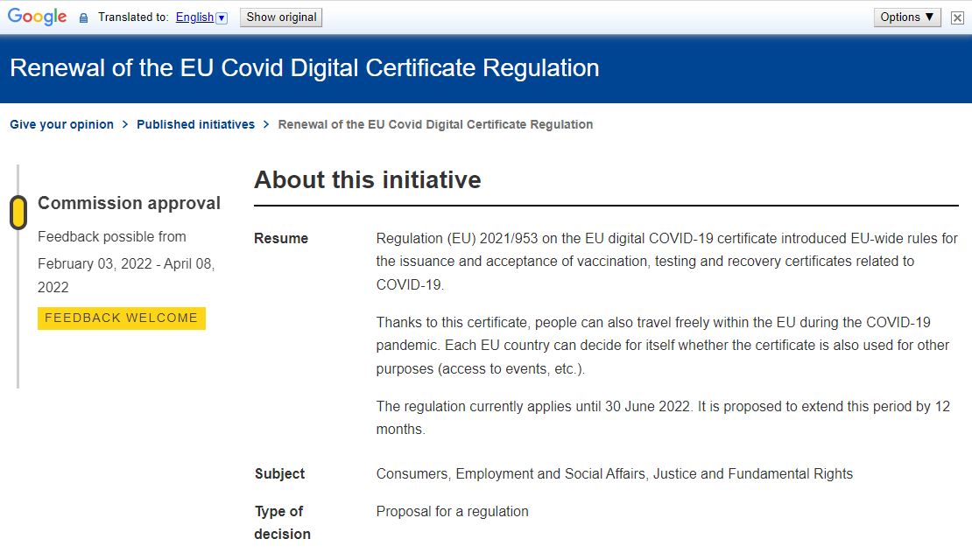This screenshot has width=972, height=560.
Task: Click the FEEDBACK WELCOME badge
Action: 122,318
